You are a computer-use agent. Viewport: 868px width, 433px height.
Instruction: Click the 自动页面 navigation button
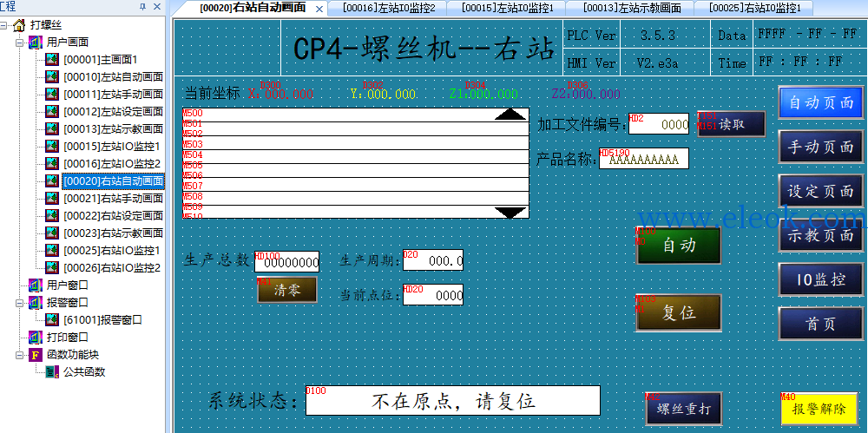point(821,102)
